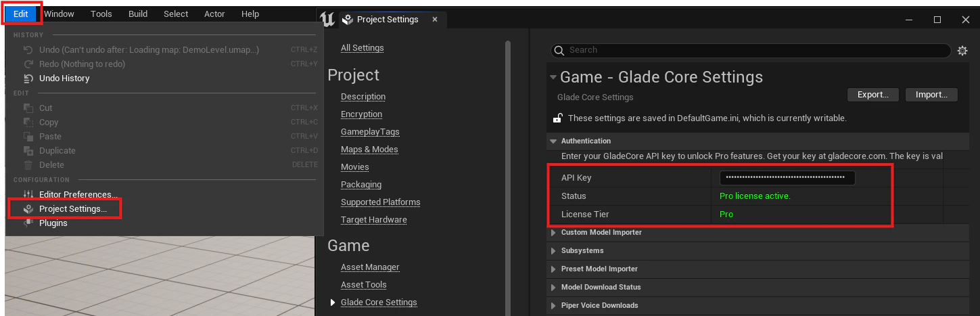
Task: Click the Unreal Engine logo icon
Action: click(328, 20)
